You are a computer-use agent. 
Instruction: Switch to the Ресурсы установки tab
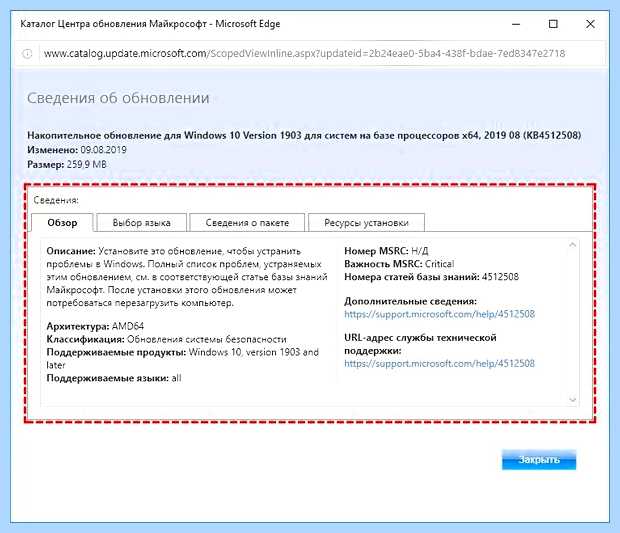366,223
